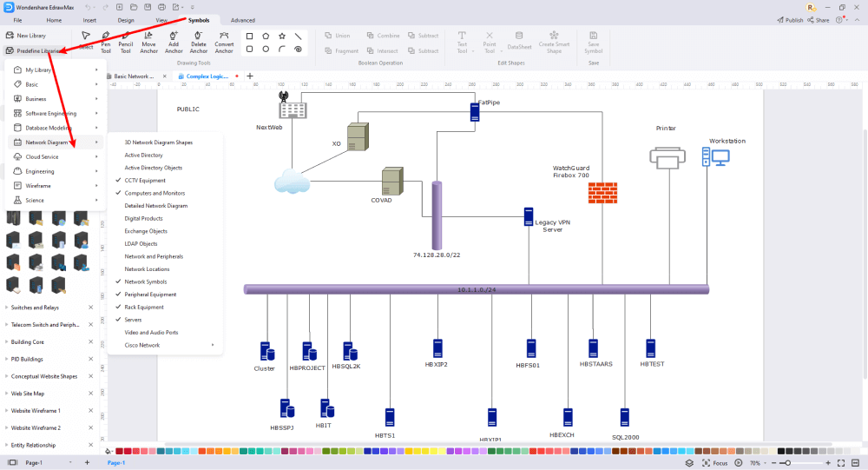Expand the Engineering library submenu
868x470 pixels.
pos(56,171)
